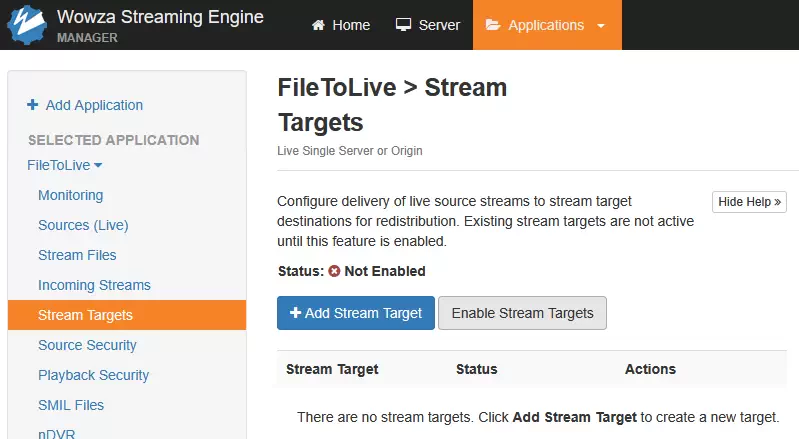Image resolution: width=799 pixels, height=439 pixels.
Task: Open Source Security settings
Action: (87, 345)
